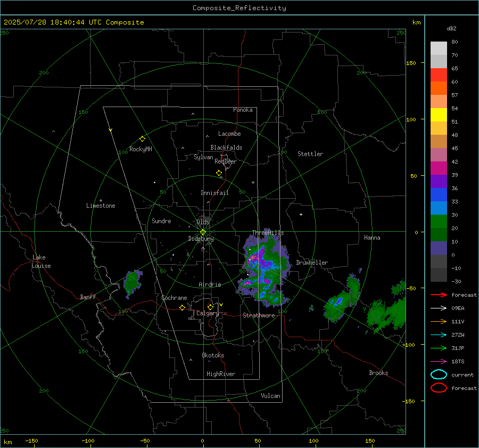Click the white 09EA arrow icon
The height and width of the screenshot is (448, 479).
pos(439,308)
